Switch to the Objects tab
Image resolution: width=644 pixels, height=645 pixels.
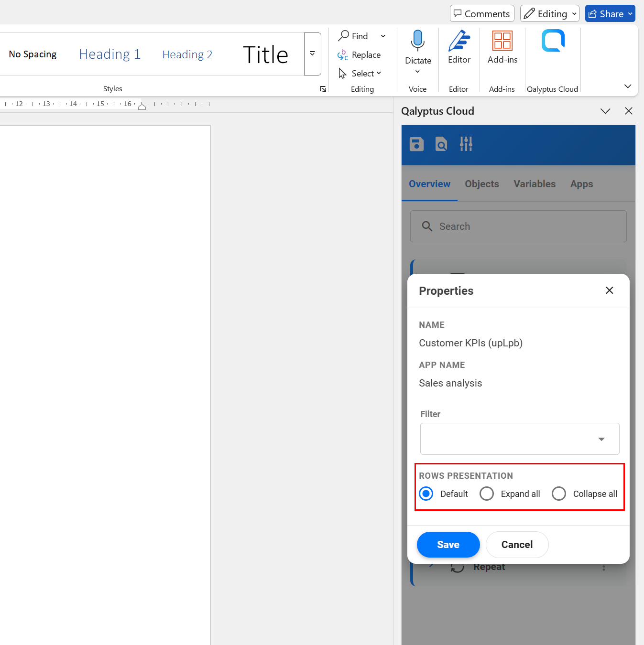(481, 184)
